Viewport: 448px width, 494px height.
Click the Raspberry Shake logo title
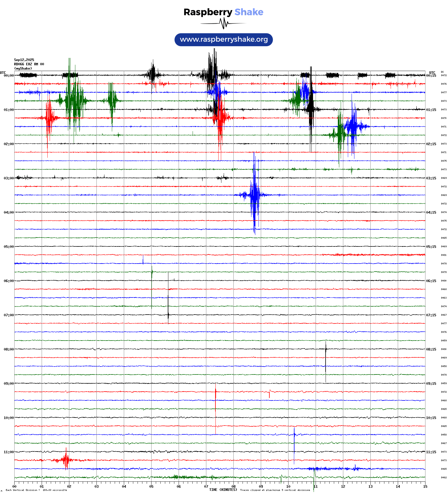(223, 12)
